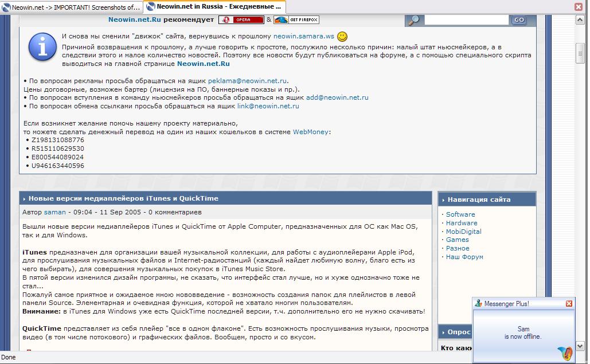
Task: Switch to the Neowin.net IMPORTANT Screenshots tab
Action: point(72,7)
